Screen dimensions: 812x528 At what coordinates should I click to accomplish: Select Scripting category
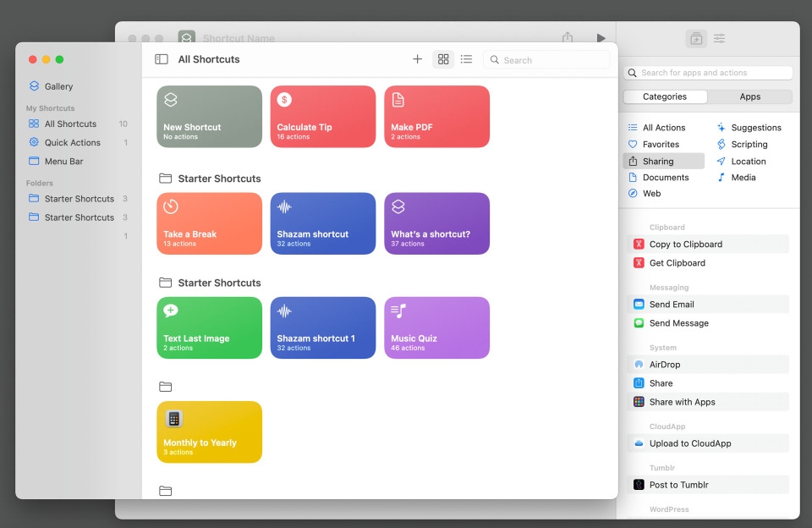click(742, 144)
